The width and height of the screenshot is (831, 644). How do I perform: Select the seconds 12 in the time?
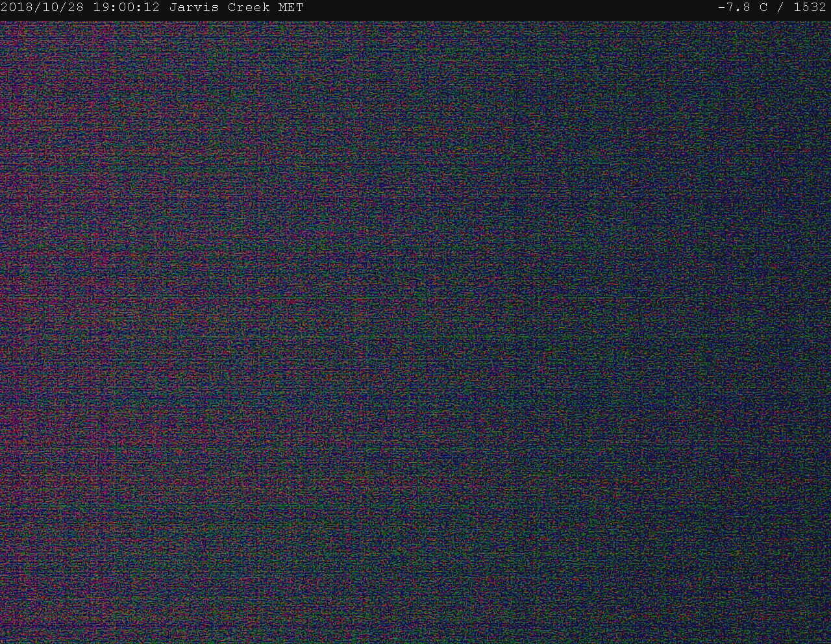point(152,8)
